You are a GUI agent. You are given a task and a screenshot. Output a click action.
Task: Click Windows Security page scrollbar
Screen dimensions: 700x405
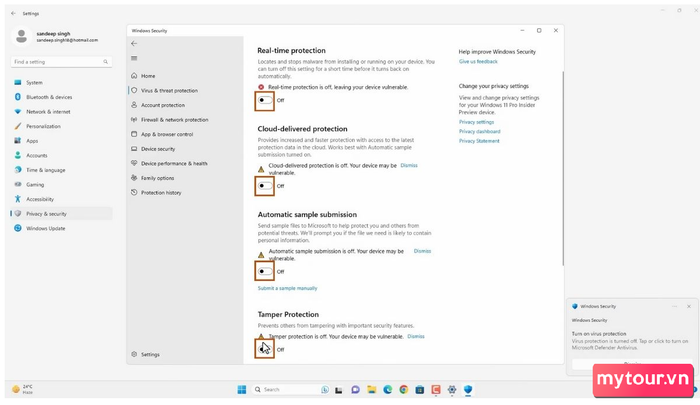562,168
